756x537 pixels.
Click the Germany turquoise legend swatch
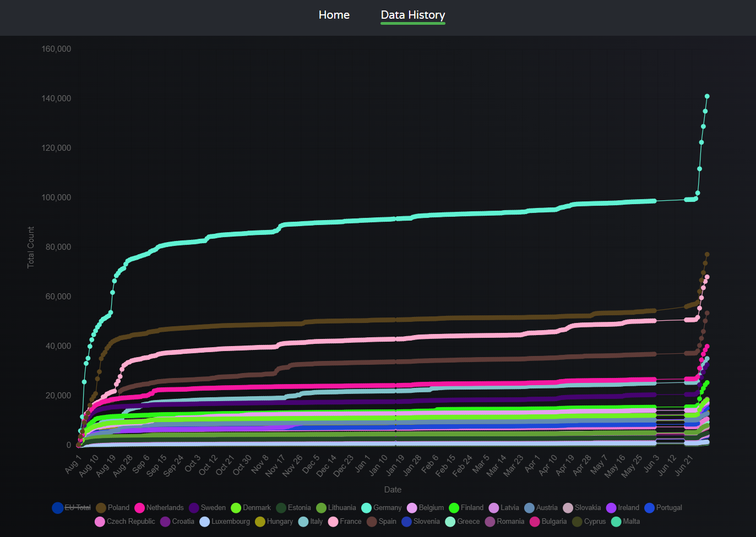[x=366, y=508]
